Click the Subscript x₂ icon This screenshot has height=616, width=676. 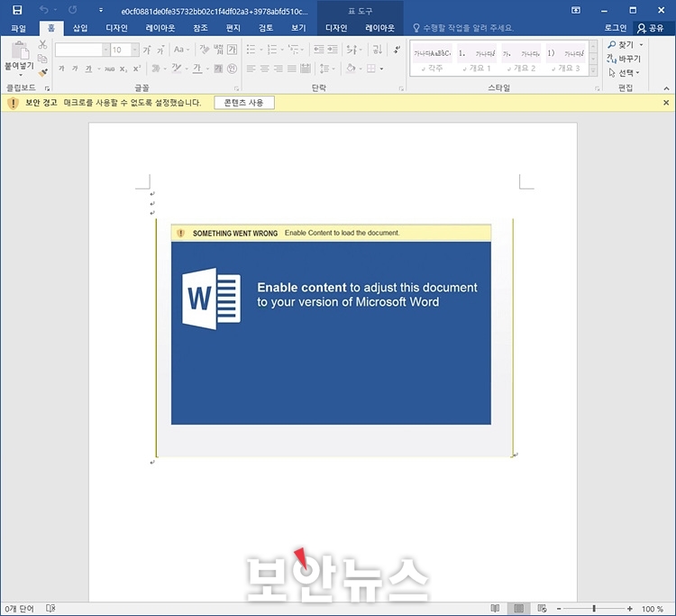[x=123, y=69]
